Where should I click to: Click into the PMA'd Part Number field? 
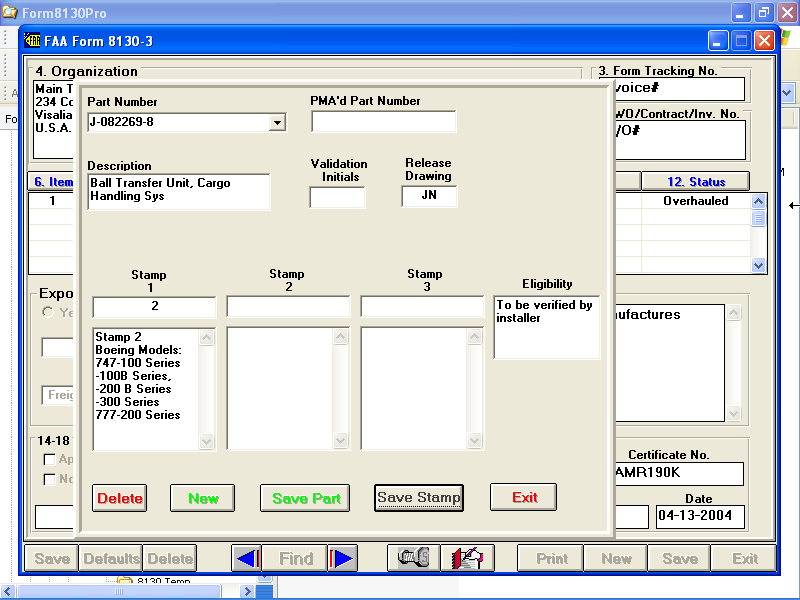pos(383,122)
